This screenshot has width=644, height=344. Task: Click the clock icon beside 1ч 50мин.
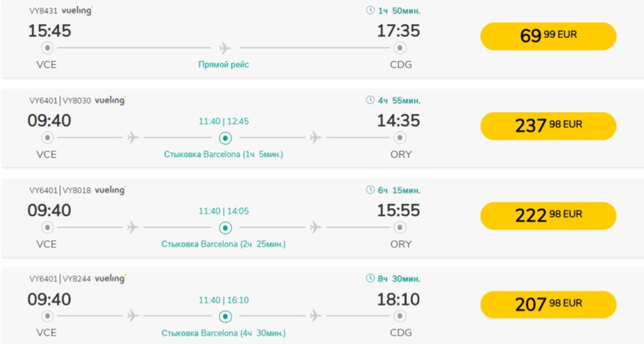click(371, 11)
